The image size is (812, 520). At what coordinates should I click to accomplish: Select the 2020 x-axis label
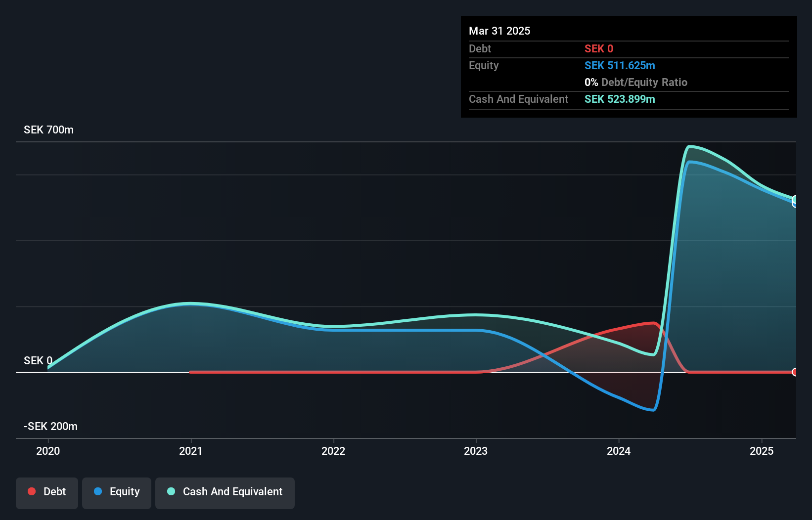pyautogui.click(x=48, y=451)
